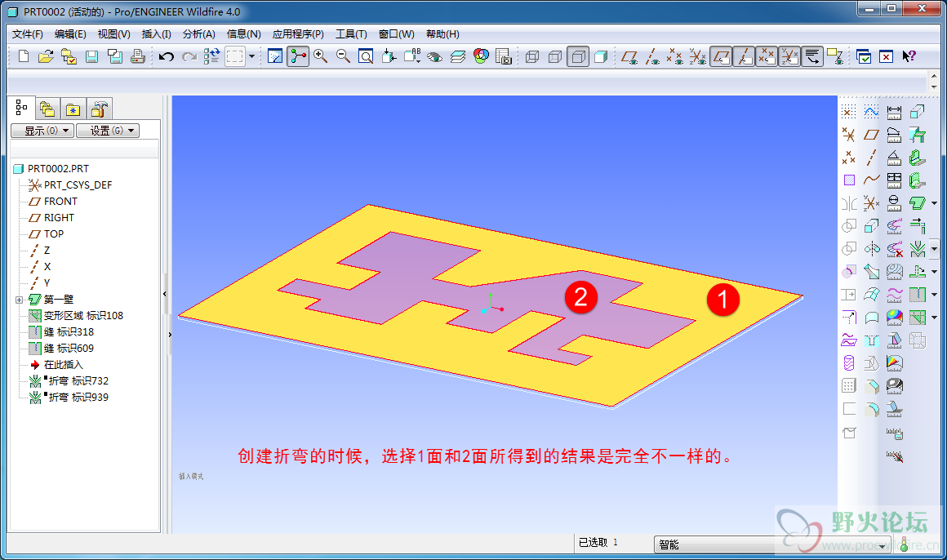Open the 设置 button in model tree
Screen dimensions: 947x560
[107, 131]
